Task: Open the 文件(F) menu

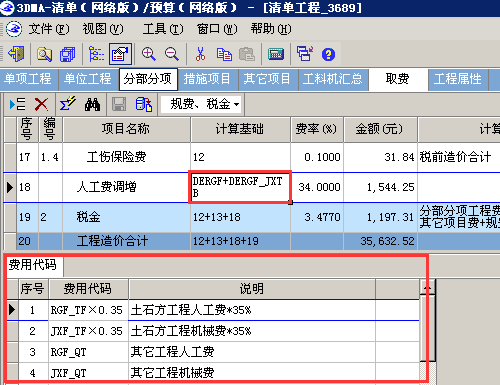Action: (49, 29)
